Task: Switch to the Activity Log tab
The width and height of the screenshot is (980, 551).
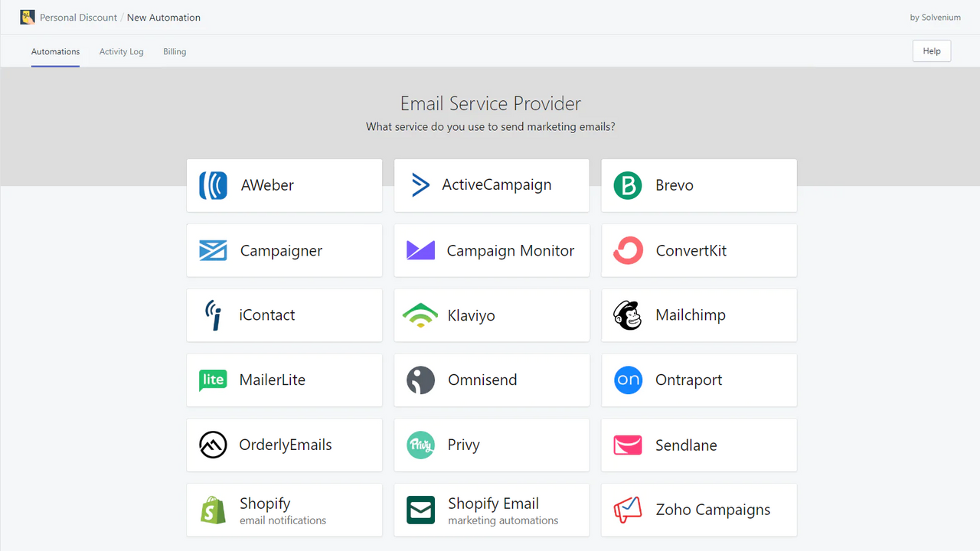Action: click(x=121, y=51)
